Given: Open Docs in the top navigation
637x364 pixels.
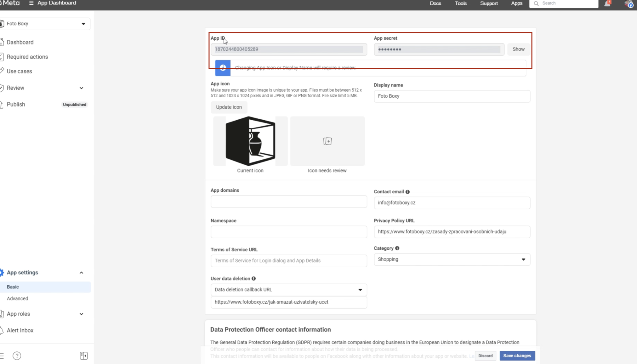Looking at the screenshot, I should (x=435, y=3).
